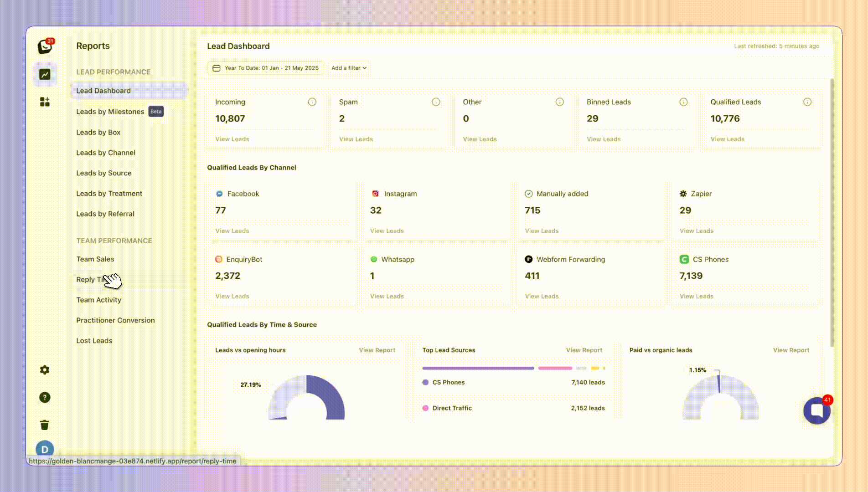View Report for Leads vs opening hours
The width and height of the screenshot is (868, 492).
[x=377, y=350]
